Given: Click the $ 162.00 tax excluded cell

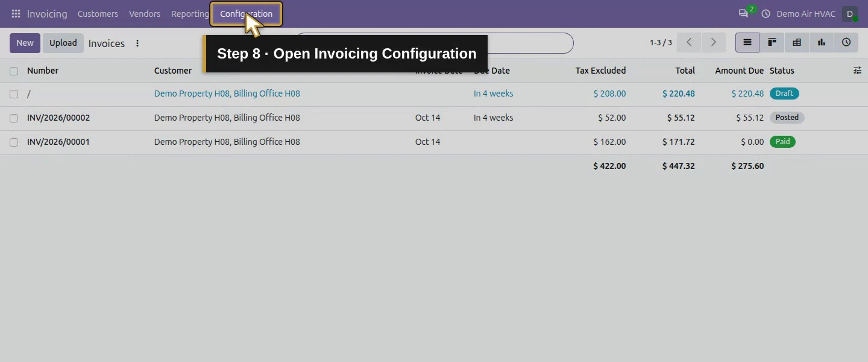Looking at the screenshot, I should coord(609,142).
